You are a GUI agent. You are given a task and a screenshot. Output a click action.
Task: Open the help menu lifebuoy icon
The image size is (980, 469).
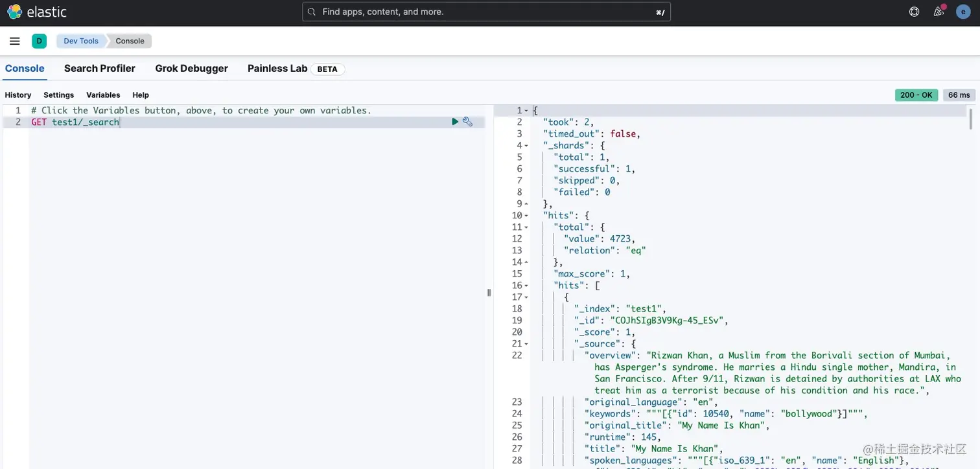914,12
